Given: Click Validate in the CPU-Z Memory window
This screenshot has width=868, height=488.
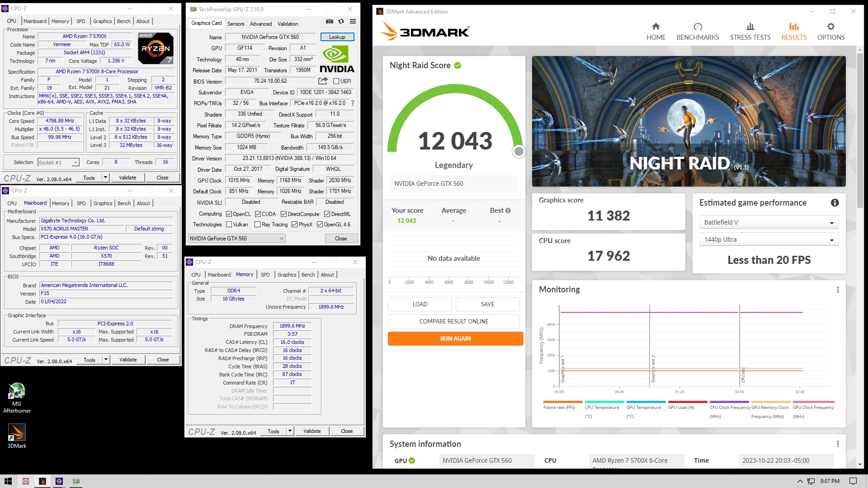Looking at the screenshot, I should point(312,431).
